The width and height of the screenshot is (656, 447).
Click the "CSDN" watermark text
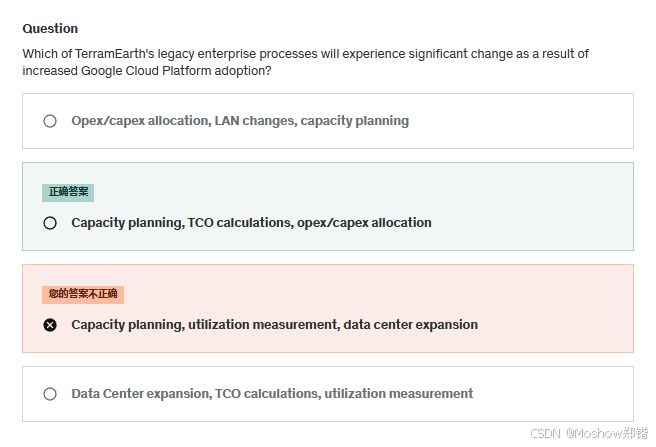(x=544, y=434)
